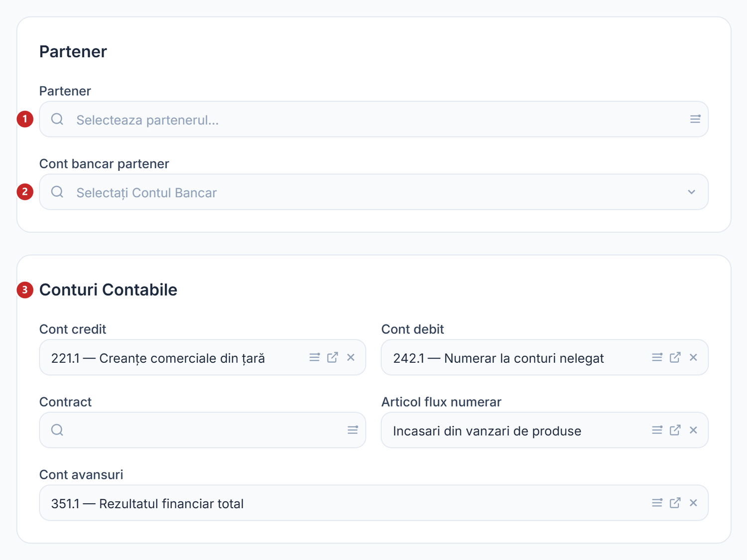Open the list icon in Cont credit
This screenshot has width=747, height=560.
pyautogui.click(x=314, y=357)
